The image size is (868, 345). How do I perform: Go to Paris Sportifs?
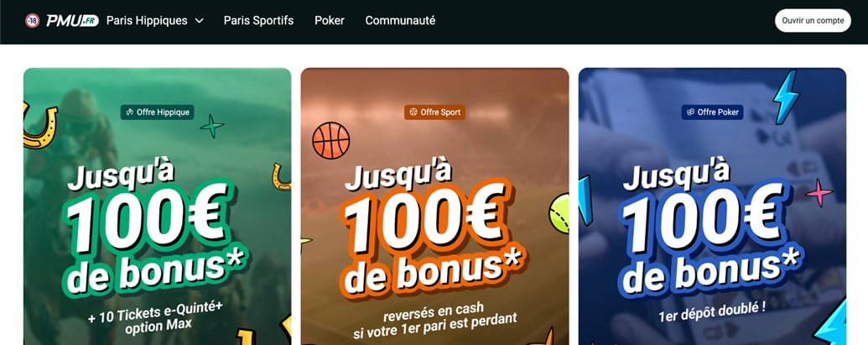[x=258, y=20]
